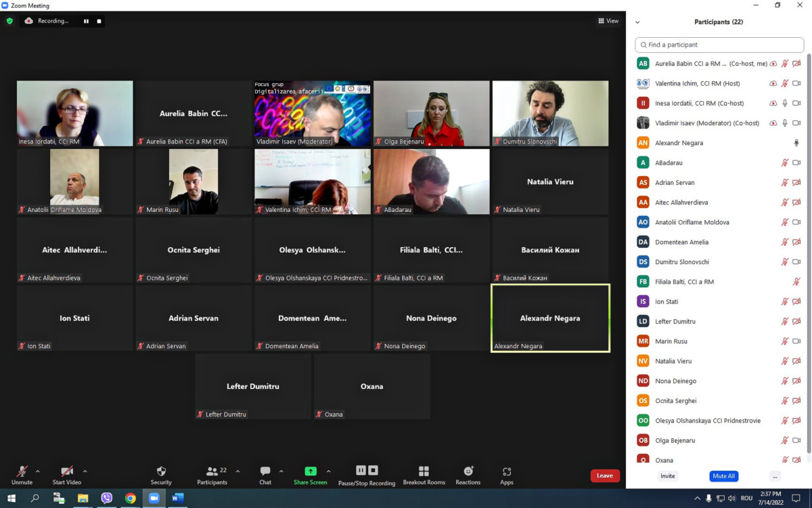Viewport: 812px width, 508px height.
Task: Unmute the microphone
Action: [x=22, y=474]
